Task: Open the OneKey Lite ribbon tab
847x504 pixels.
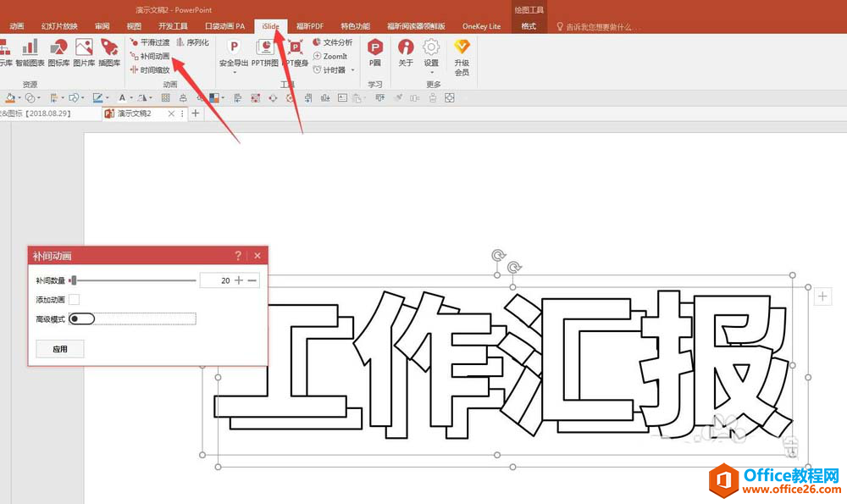Action: (481, 26)
